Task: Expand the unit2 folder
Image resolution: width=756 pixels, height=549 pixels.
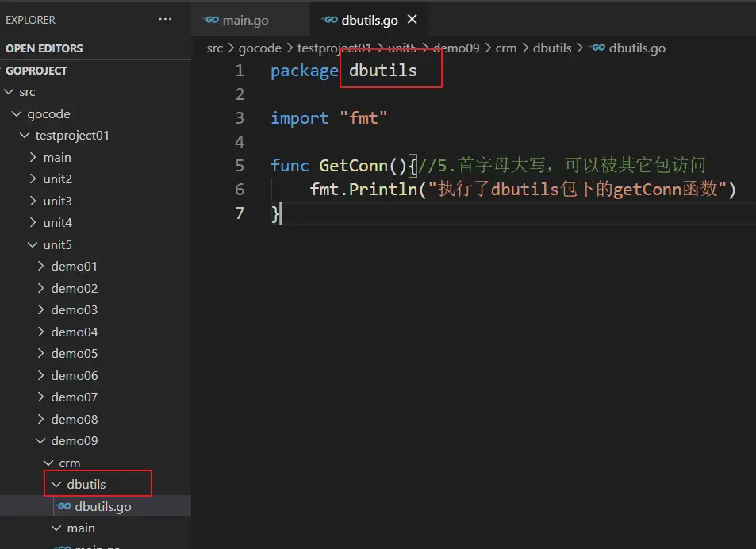Action: [57, 179]
